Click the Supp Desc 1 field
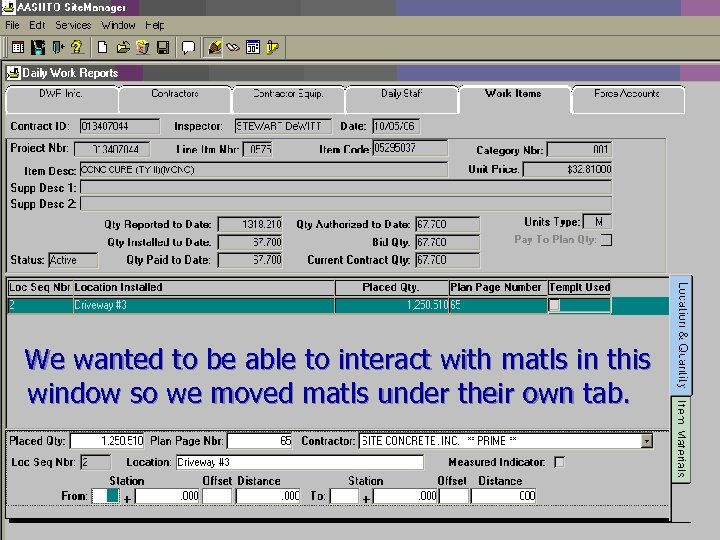The height and width of the screenshot is (540, 720). (x=346, y=187)
